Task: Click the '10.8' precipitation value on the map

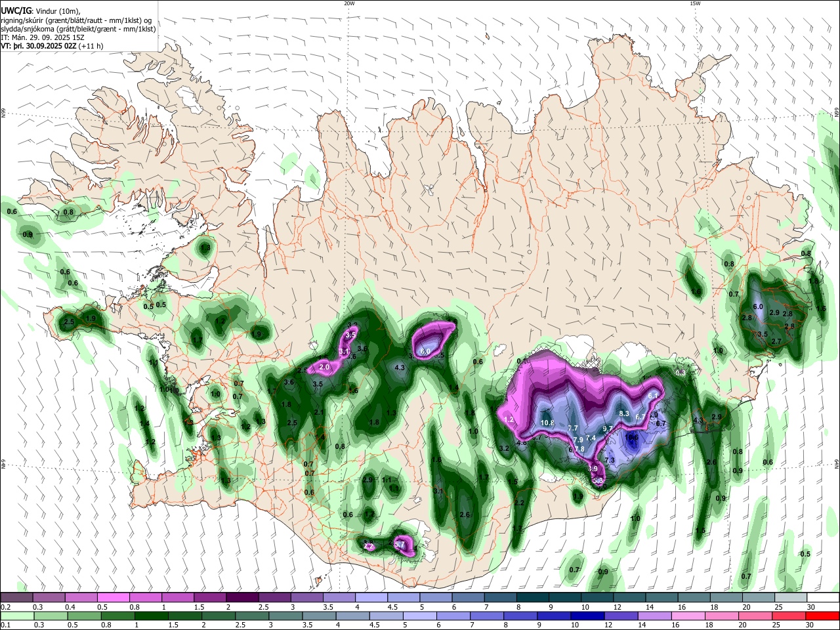Action: tap(548, 423)
